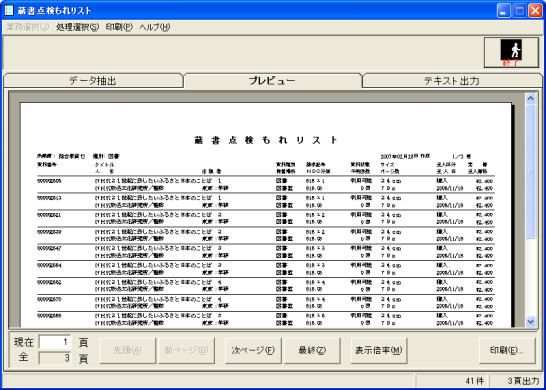The width and height of the screenshot is (546, 390).
Task: Click the 前ページ(B) previous page button
Action: coord(186,350)
